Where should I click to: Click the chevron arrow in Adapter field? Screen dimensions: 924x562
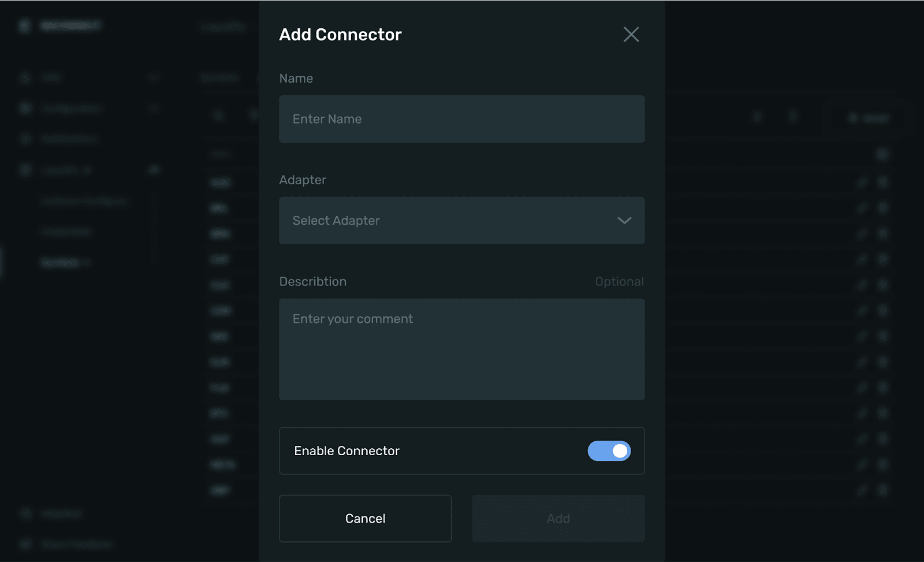click(624, 221)
